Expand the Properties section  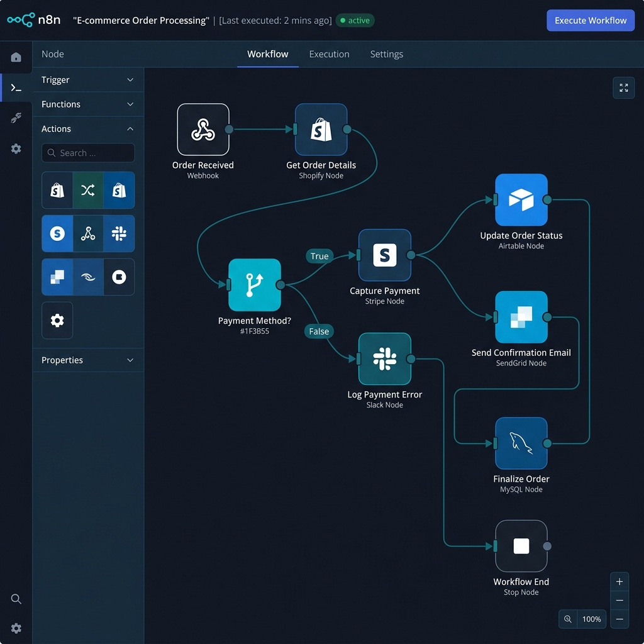(x=88, y=360)
